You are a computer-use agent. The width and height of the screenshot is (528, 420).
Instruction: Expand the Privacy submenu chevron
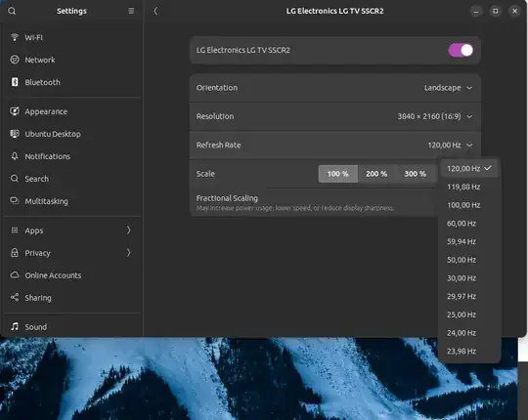(x=128, y=253)
